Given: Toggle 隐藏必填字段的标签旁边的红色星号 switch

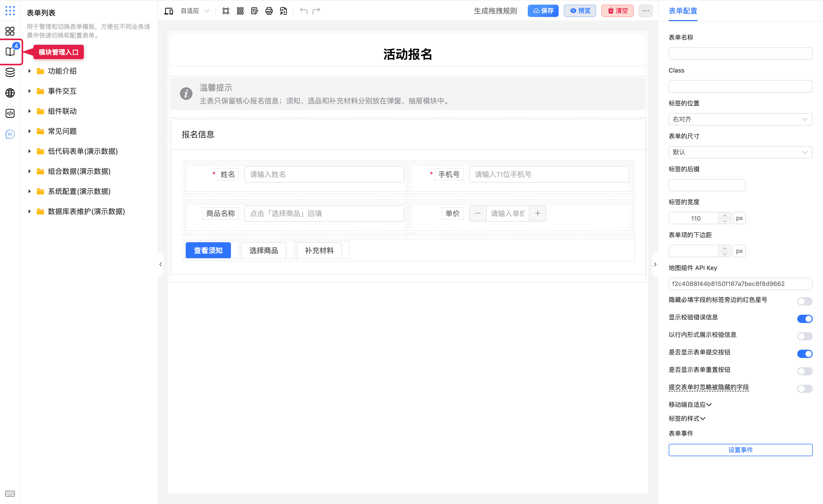Looking at the screenshot, I should click(x=805, y=301).
